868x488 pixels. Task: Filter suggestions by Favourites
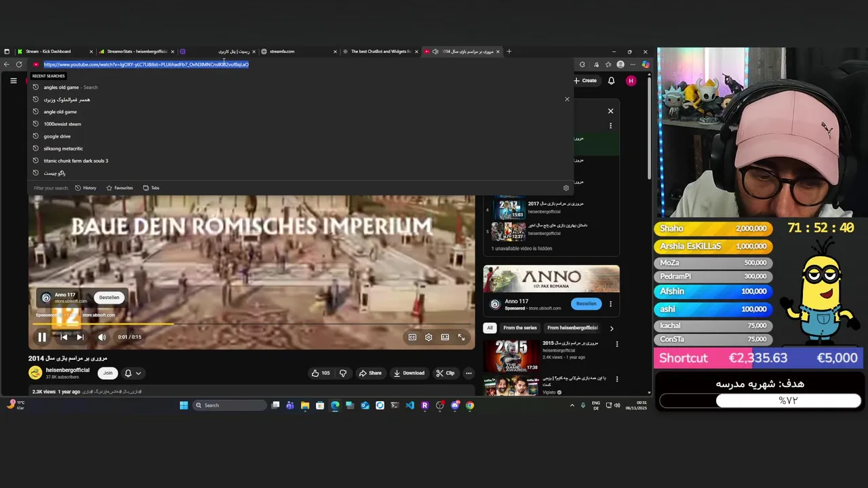(x=119, y=188)
